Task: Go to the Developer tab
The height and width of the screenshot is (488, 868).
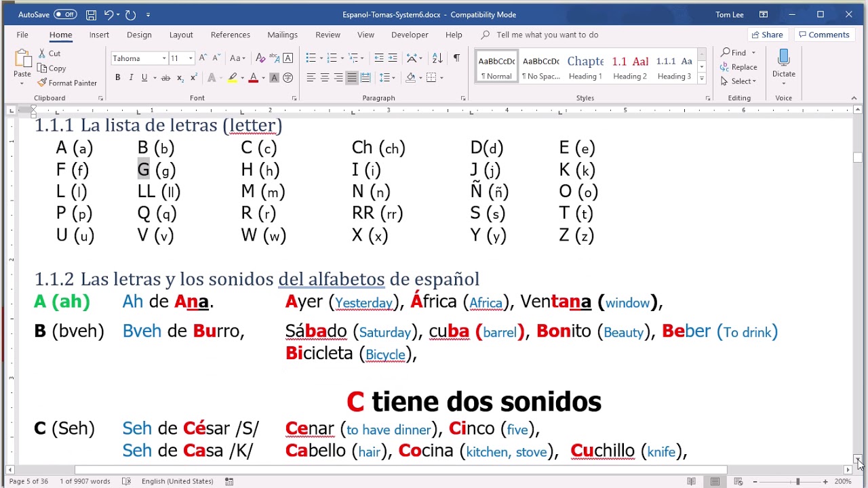Action: (x=410, y=35)
